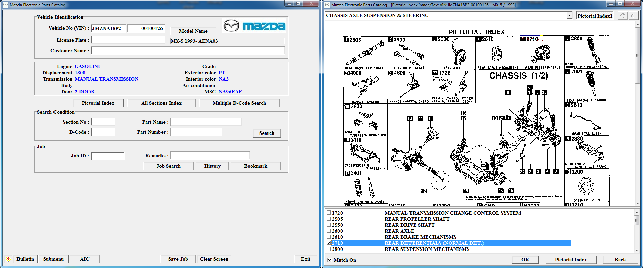Select the 2810 Rear Stabilizer thumbnail
Image resolution: width=644 pixels, height=269 pixels.
586,119
